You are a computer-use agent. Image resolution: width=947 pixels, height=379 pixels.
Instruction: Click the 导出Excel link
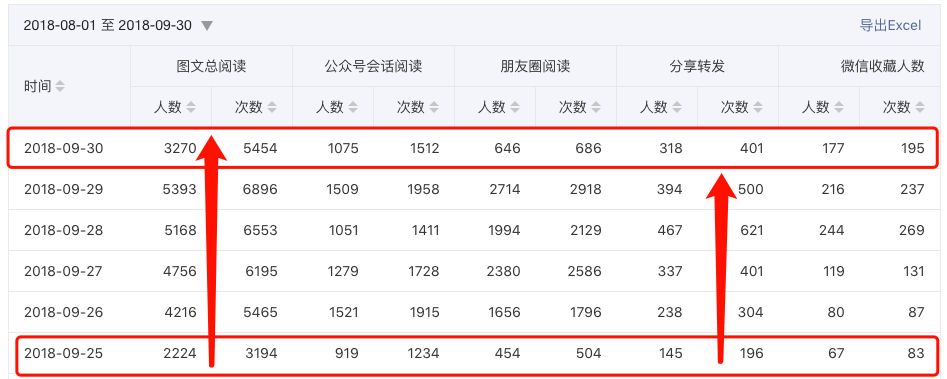click(x=890, y=25)
